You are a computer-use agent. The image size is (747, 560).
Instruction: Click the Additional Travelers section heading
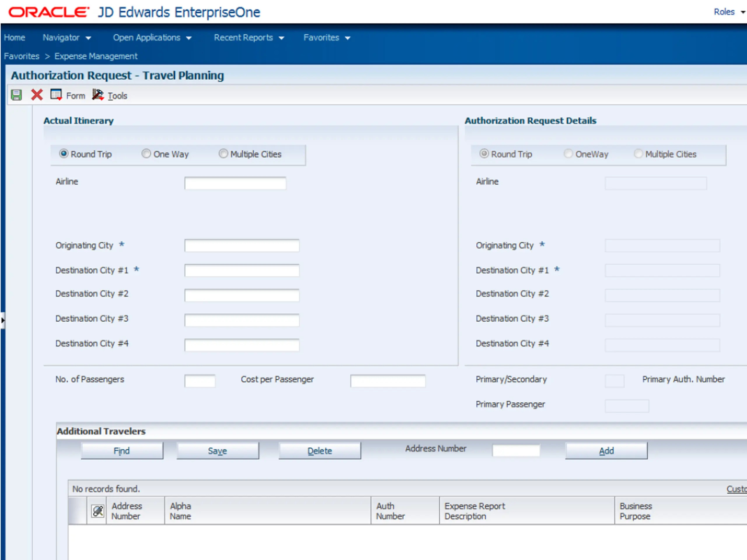click(101, 431)
